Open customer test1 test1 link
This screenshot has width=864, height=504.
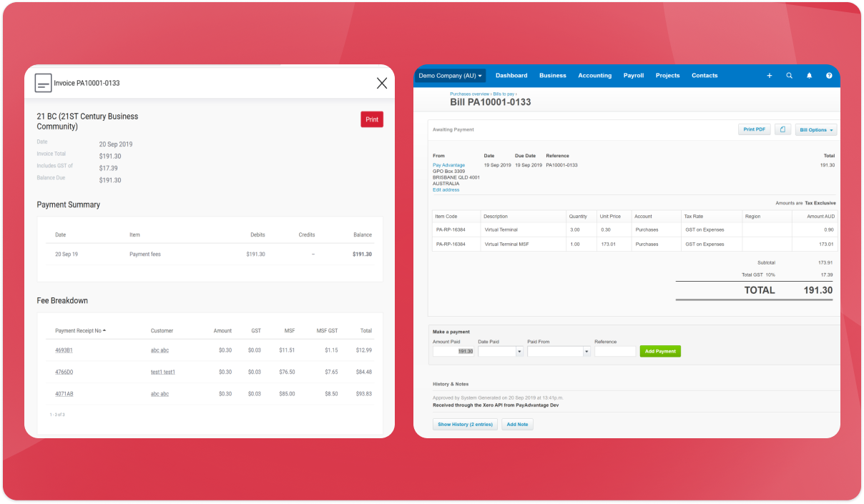[x=163, y=372]
